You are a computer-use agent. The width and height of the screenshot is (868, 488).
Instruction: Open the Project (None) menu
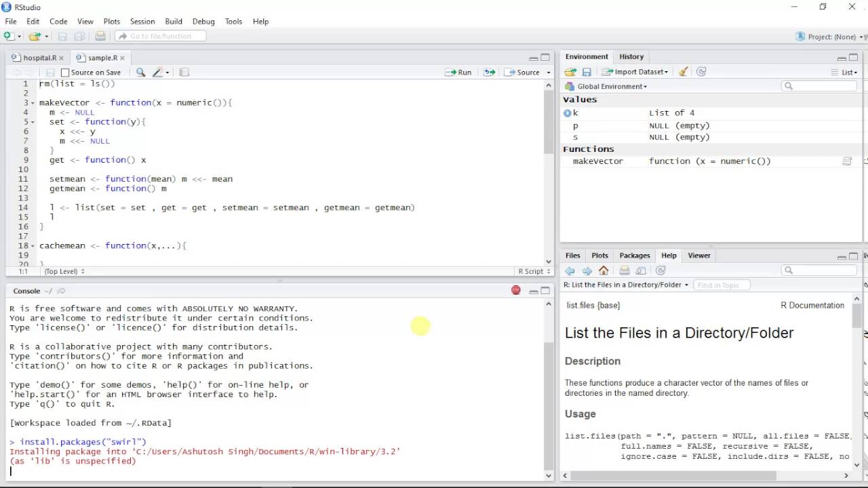831,37
